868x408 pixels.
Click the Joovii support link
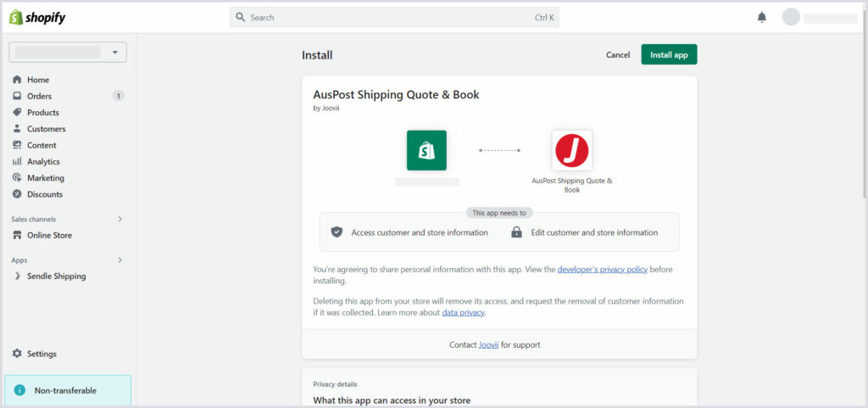[488, 345]
